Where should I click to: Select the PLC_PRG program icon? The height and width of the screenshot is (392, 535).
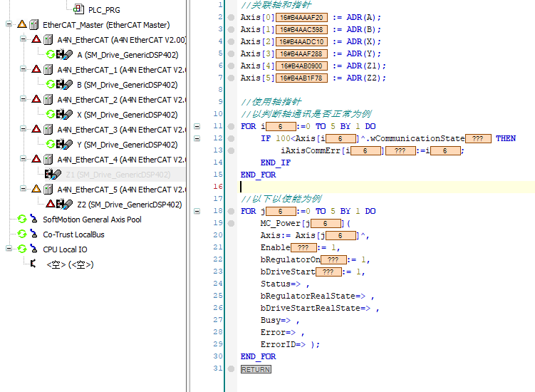[79, 9]
